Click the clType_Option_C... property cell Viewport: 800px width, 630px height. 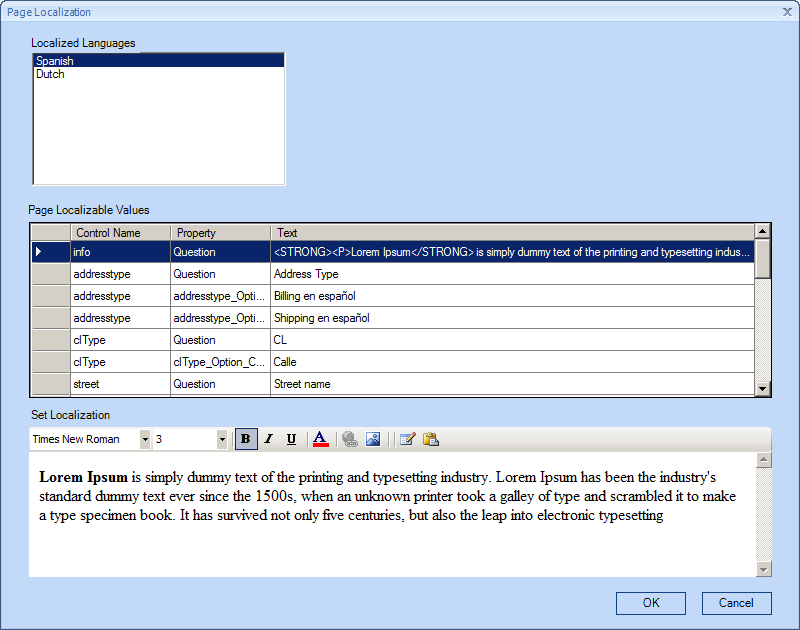point(220,362)
